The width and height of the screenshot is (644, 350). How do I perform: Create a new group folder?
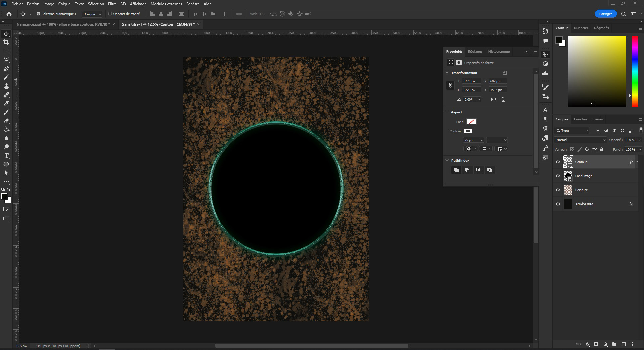[x=614, y=344]
